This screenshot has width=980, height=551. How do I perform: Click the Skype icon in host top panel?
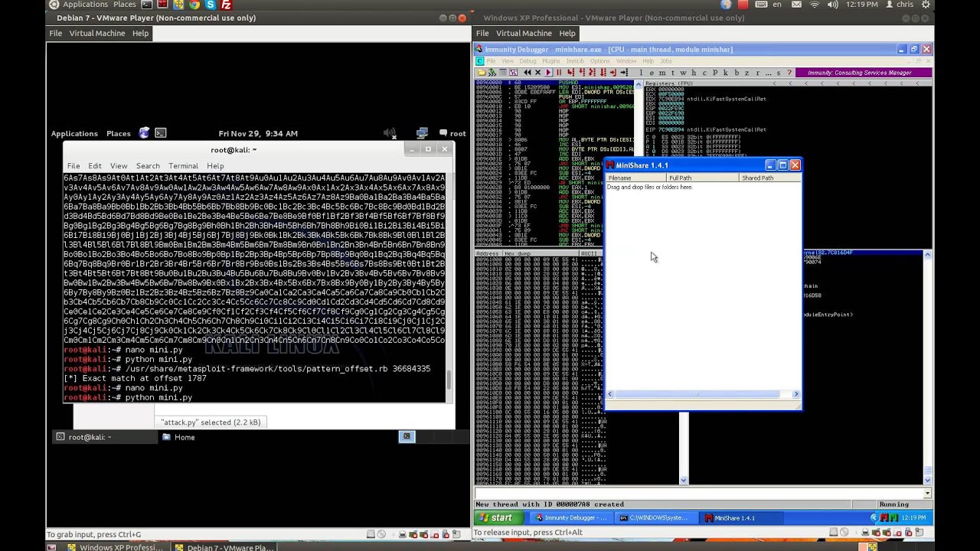point(211,5)
